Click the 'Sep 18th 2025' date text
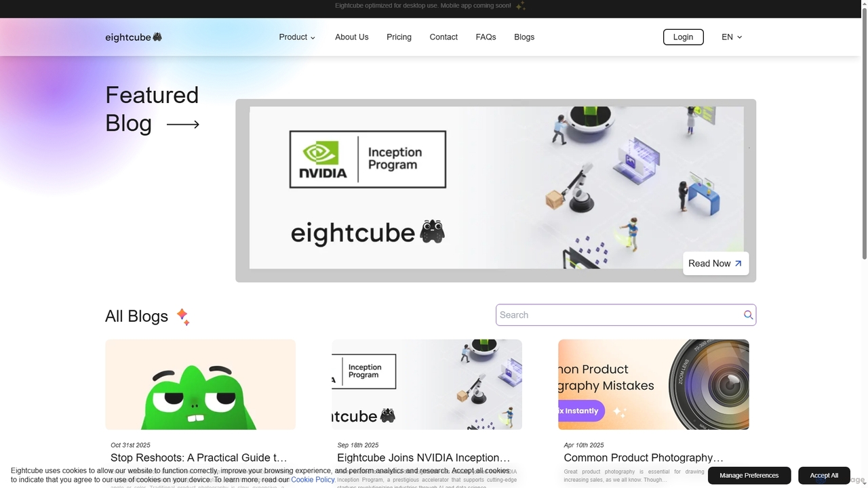 coord(357,445)
